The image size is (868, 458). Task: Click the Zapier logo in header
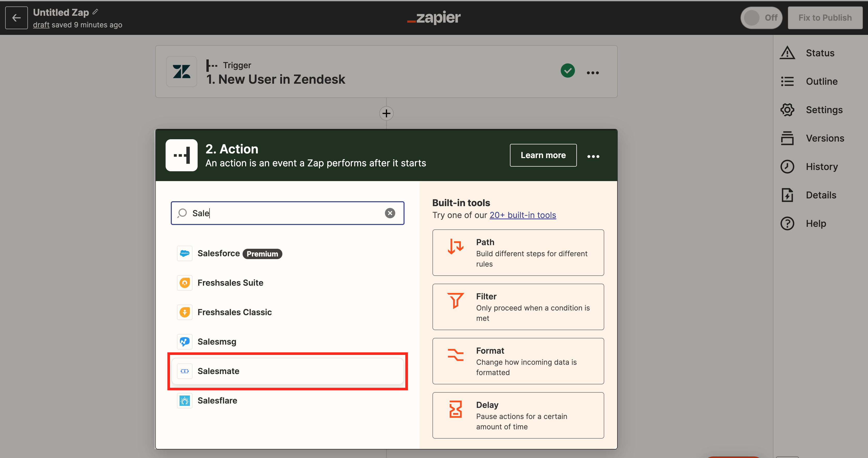point(434,18)
